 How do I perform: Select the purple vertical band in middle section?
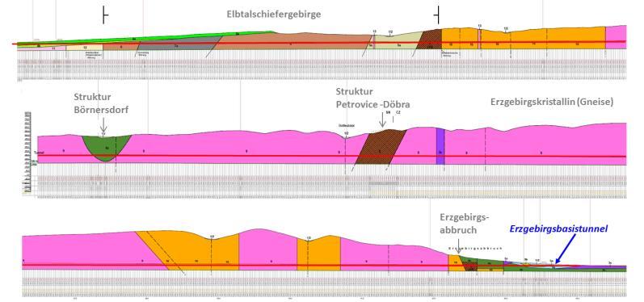tap(440, 146)
